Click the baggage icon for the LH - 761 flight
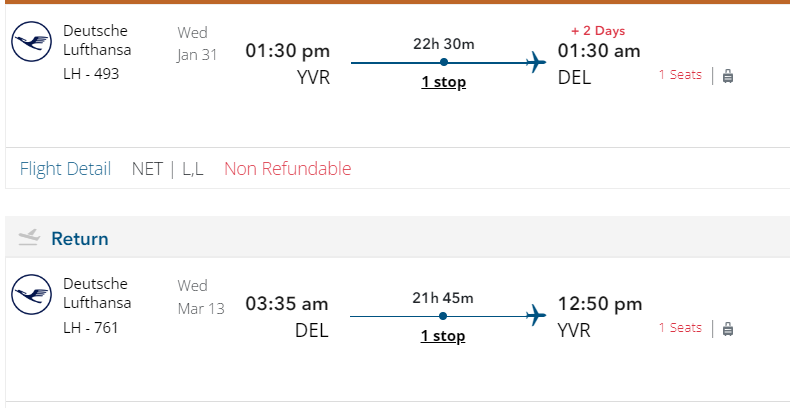 [728, 328]
